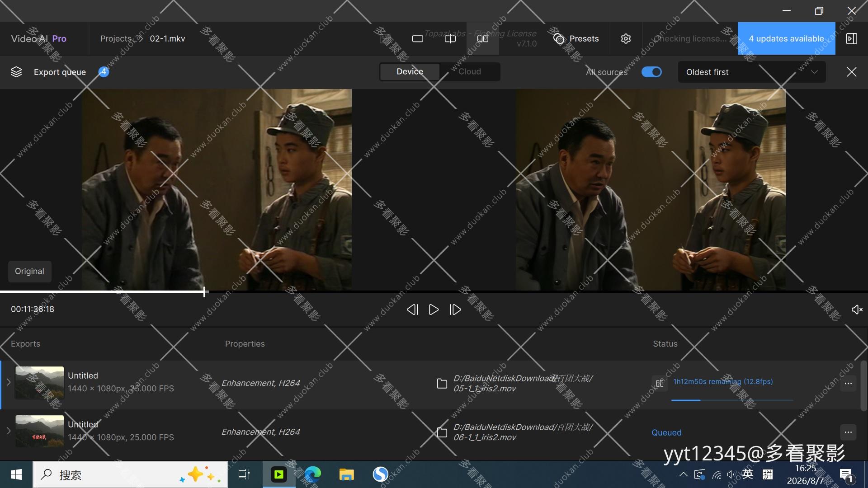Click the export list scrollbar
The image size is (868, 488).
[863, 386]
